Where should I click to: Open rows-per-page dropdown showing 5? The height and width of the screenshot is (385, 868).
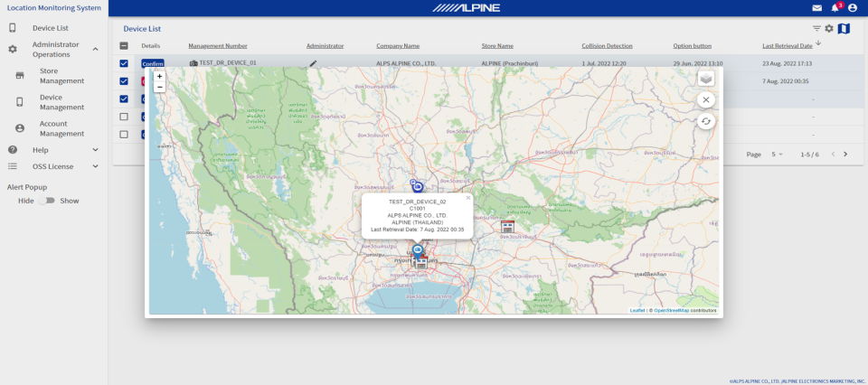(778, 155)
